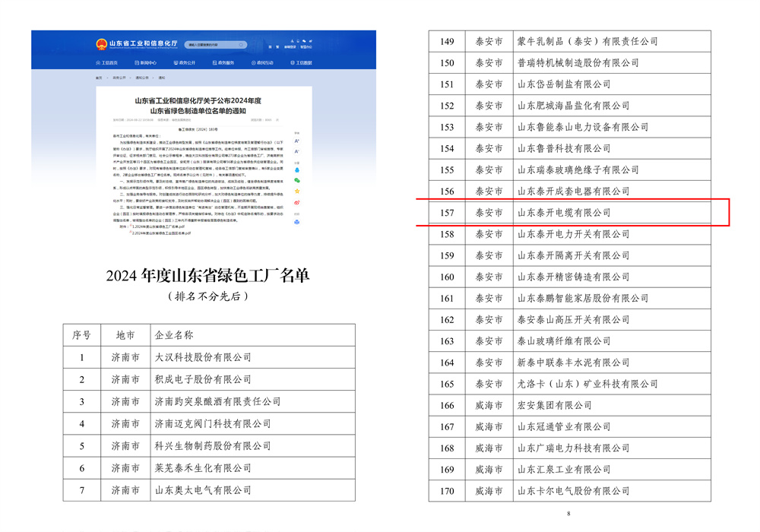Select the 工信数据 menu item

pos(301,62)
